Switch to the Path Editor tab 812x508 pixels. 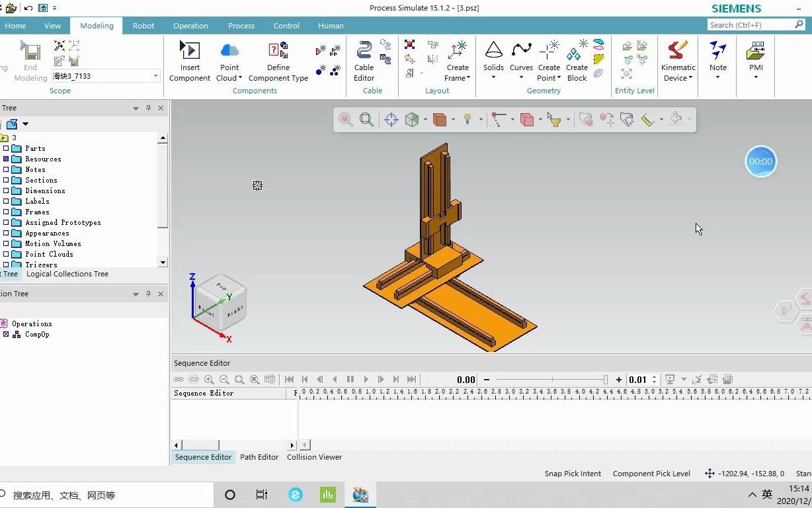pos(259,457)
